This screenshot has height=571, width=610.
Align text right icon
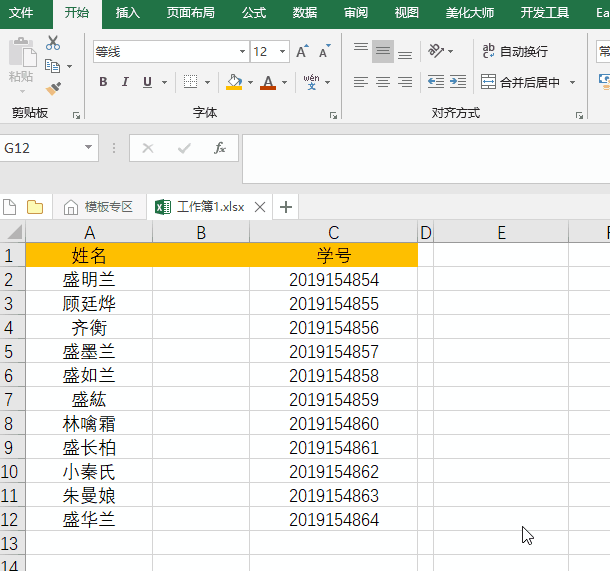pyautogui.click(x=405, y=82)
